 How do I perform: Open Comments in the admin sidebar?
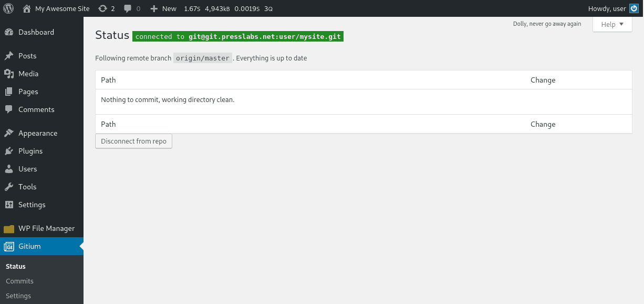[41, 109]
